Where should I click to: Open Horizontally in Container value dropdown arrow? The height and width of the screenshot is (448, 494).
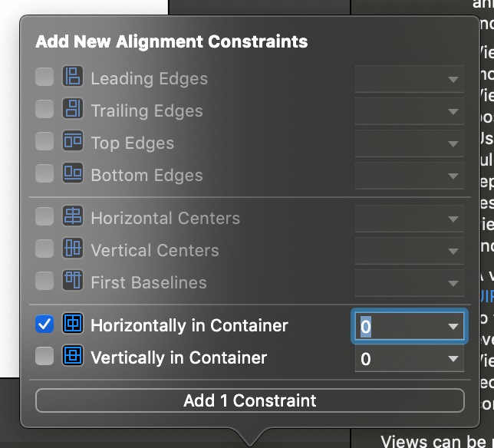[x=453, y=327]
